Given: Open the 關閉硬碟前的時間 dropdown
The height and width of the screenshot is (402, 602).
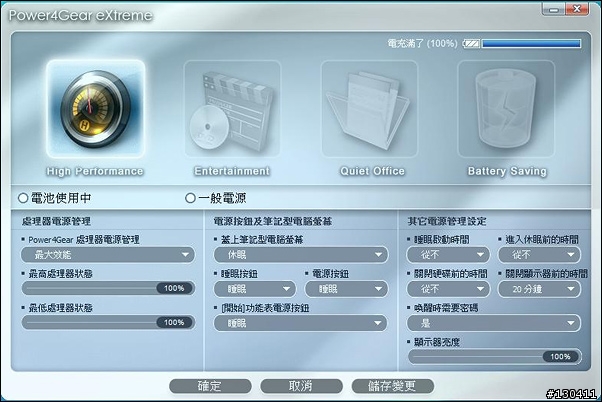Looking at the screenshot, I should 448,289.
